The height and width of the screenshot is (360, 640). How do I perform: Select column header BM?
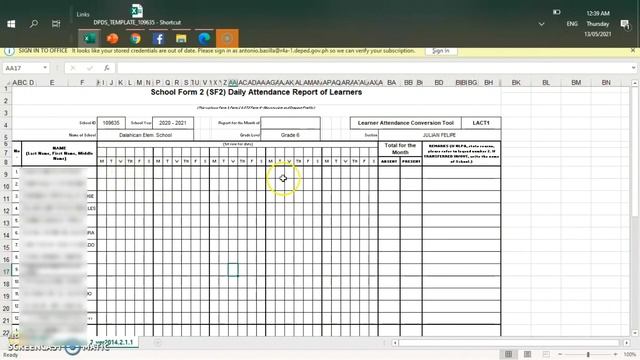[576, 82]
